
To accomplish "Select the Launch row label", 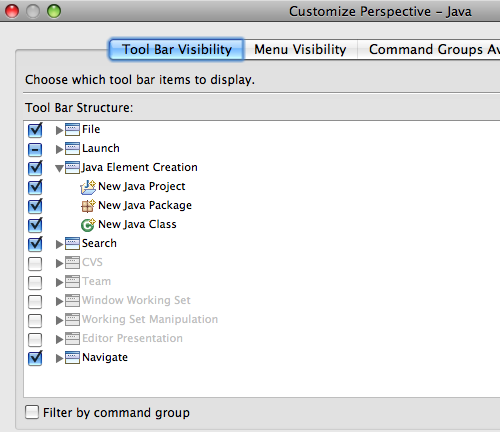I will click(101, 148).
